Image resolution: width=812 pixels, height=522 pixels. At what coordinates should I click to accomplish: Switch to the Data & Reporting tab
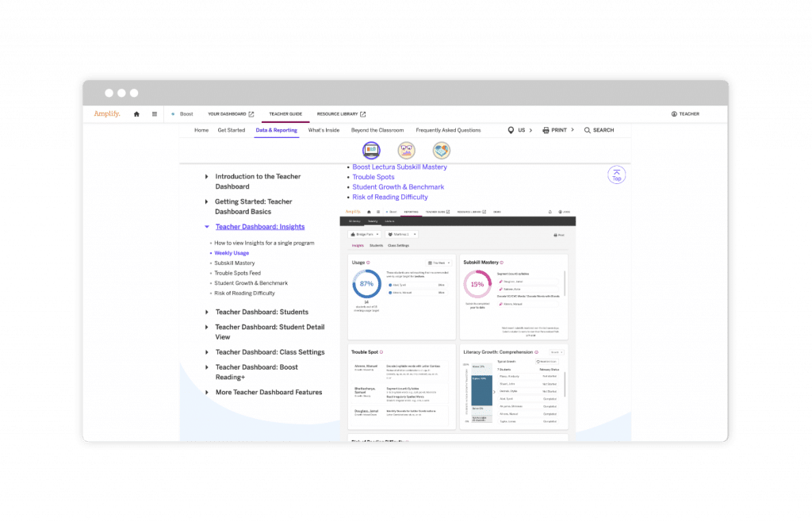click(x=277, y=130)
